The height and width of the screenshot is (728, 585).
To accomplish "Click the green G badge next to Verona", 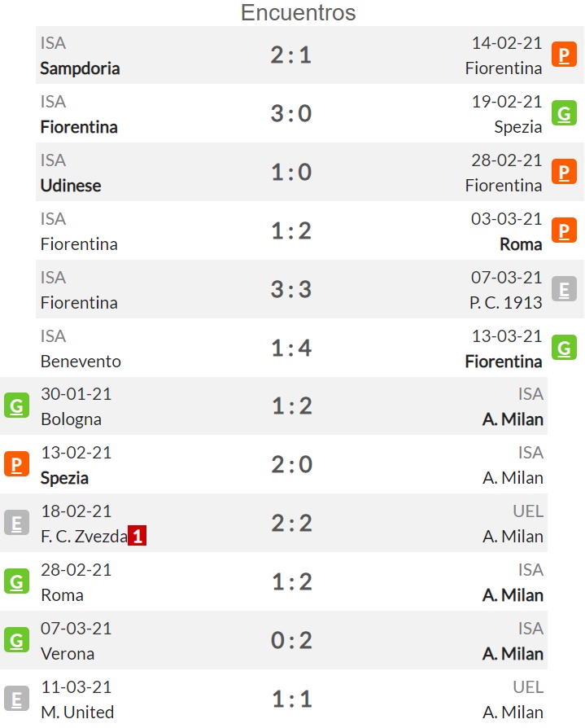I will click(x=17, y=640).
